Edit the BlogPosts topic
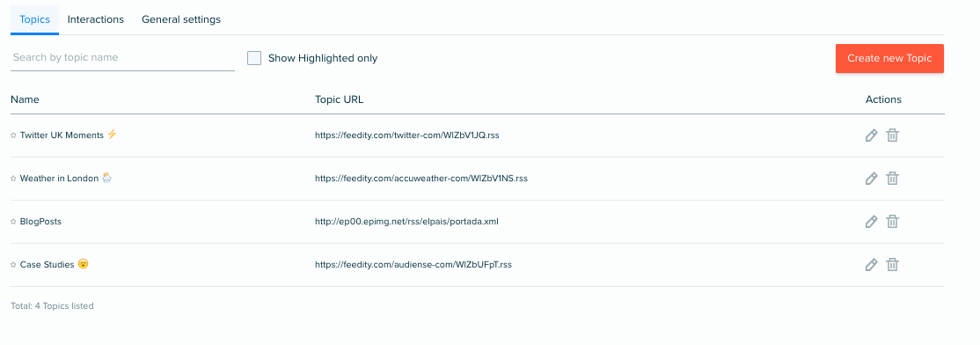The width and height of the screenshot is (980, 345). [x=871, y=221]
